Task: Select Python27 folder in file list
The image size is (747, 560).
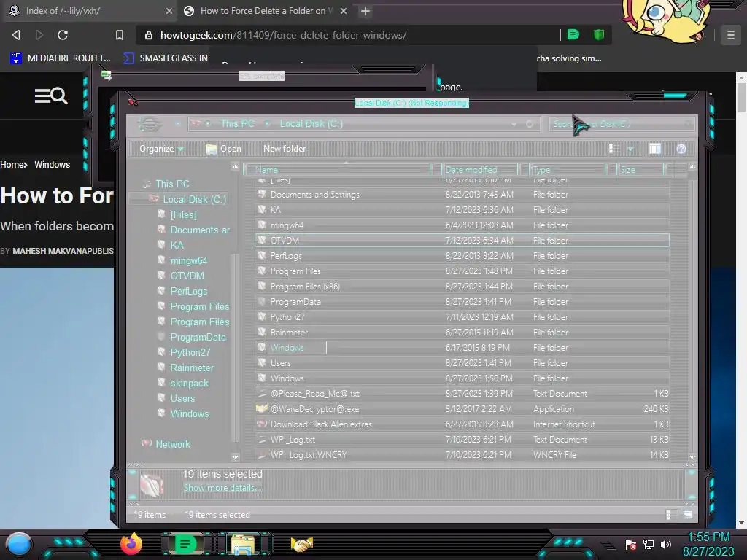Action: 462,316
